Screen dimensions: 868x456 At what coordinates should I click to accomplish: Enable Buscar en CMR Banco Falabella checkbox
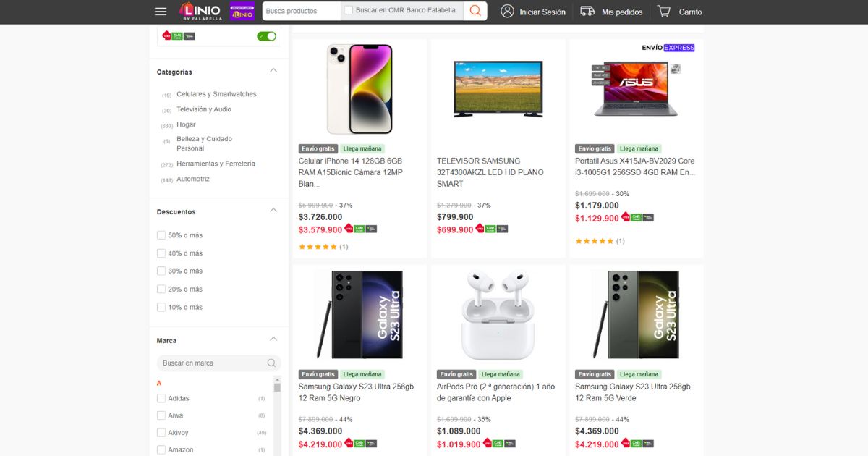coord(349,11)
